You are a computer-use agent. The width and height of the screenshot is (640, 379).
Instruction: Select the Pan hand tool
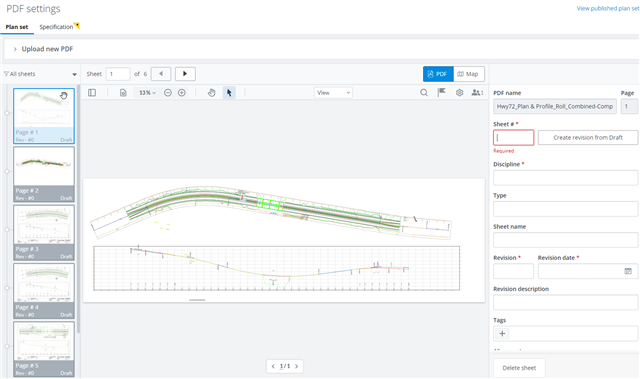211,93
